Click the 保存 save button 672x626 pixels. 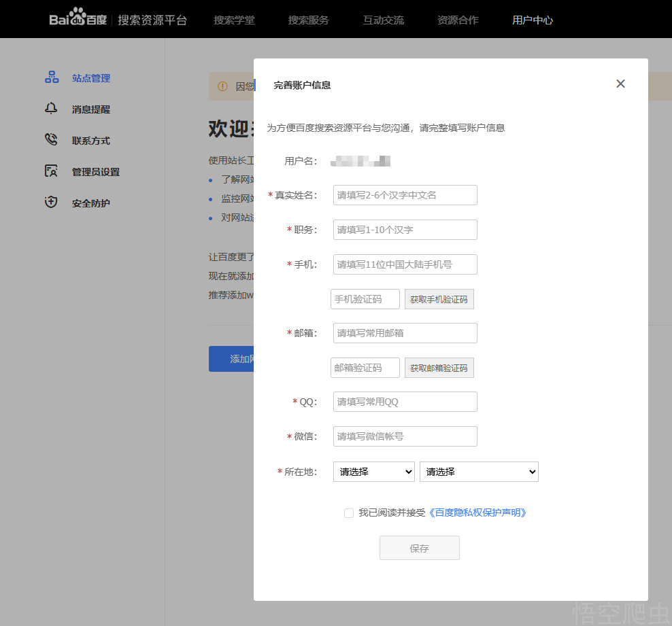[419, 548]
